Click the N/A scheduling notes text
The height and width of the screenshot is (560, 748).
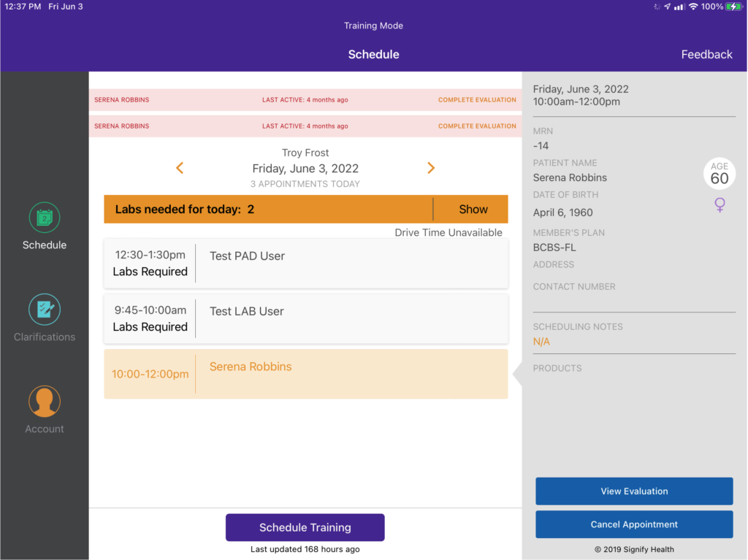tap(541, 342)
